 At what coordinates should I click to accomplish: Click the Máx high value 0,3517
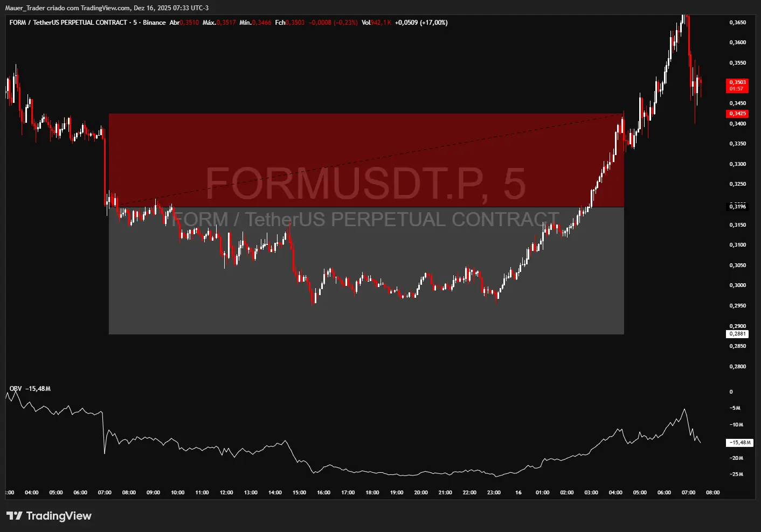coord(226,23)
